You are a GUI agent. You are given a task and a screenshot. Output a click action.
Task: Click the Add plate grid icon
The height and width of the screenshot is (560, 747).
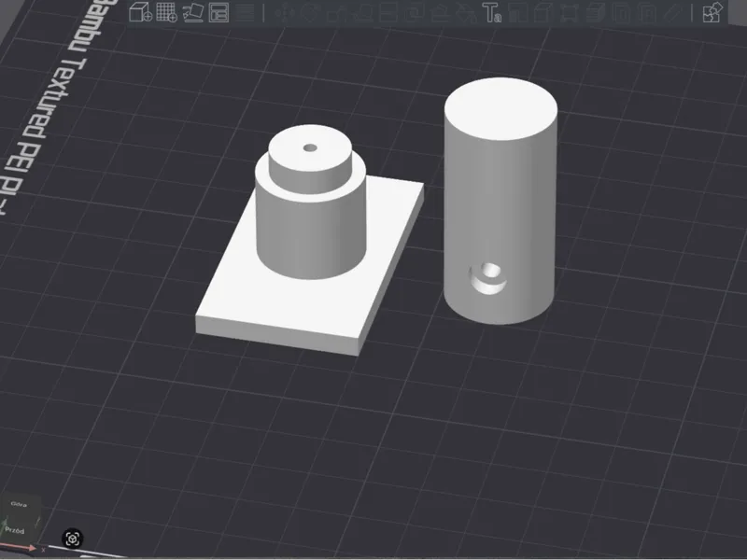coord(167,12)
